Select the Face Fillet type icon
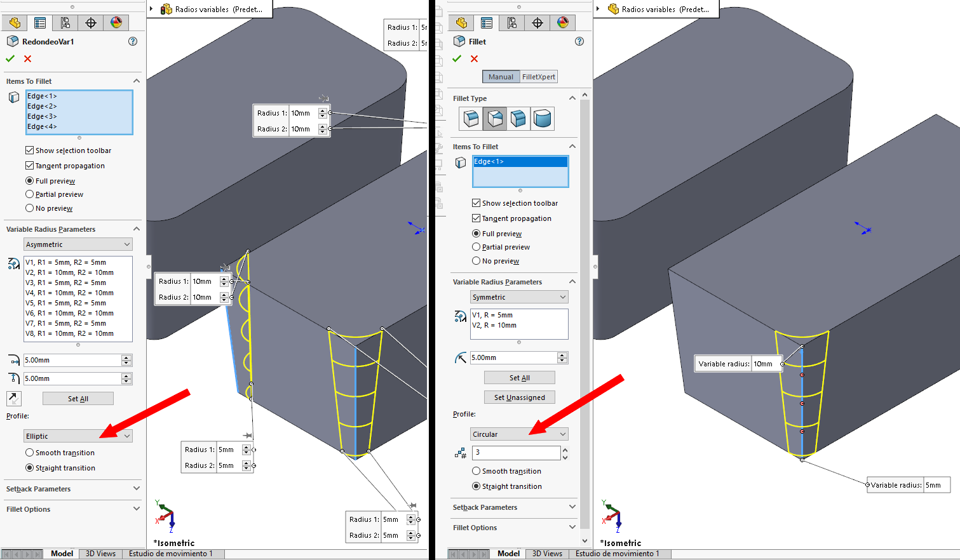 518,119
